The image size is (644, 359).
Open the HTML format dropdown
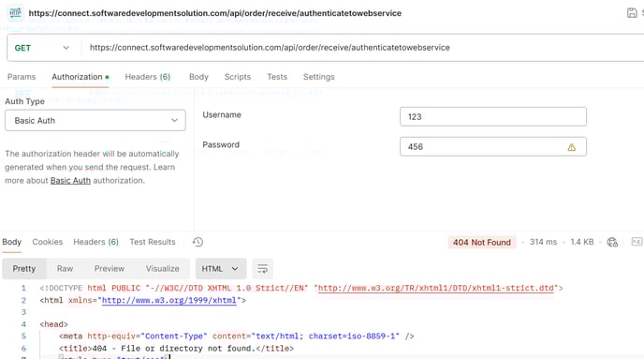pos(221,269)
